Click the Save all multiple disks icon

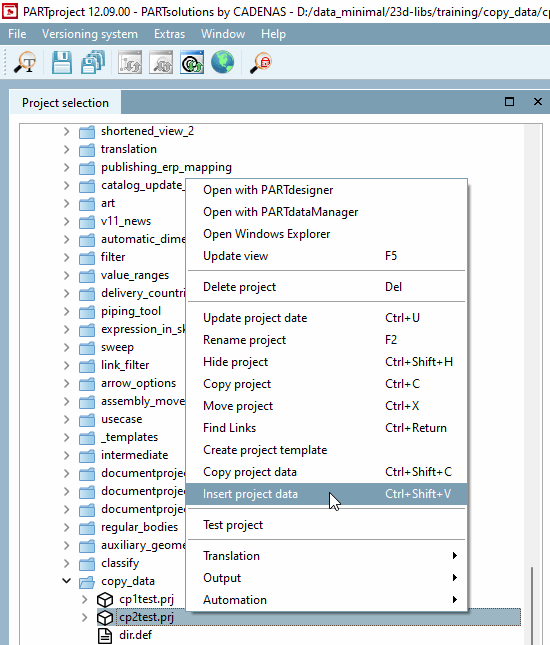(x=93, y=63)
